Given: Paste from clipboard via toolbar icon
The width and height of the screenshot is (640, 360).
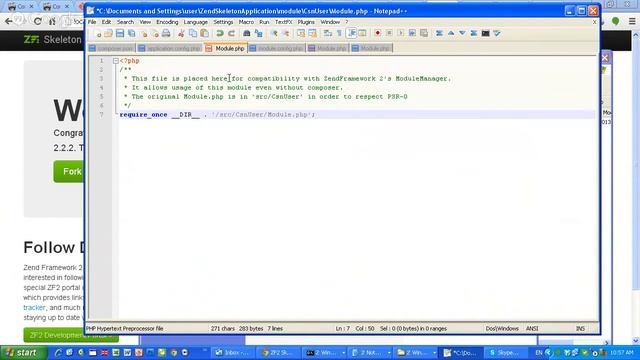Looking at the screenshot, I should click(204, 33).
